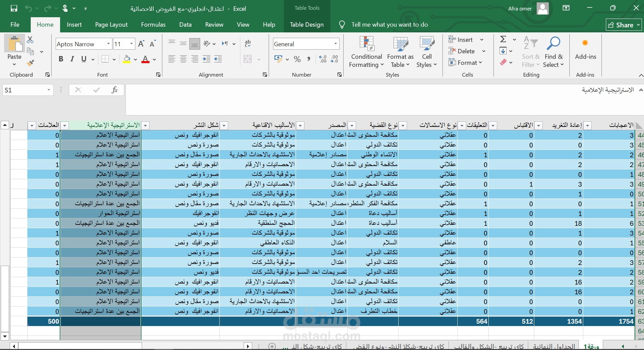This screenshot has width=644, height=350.
Task: Expand the font name dropdown Aptos Narrow
Action: pyautogui.click(x=108, y=44)
